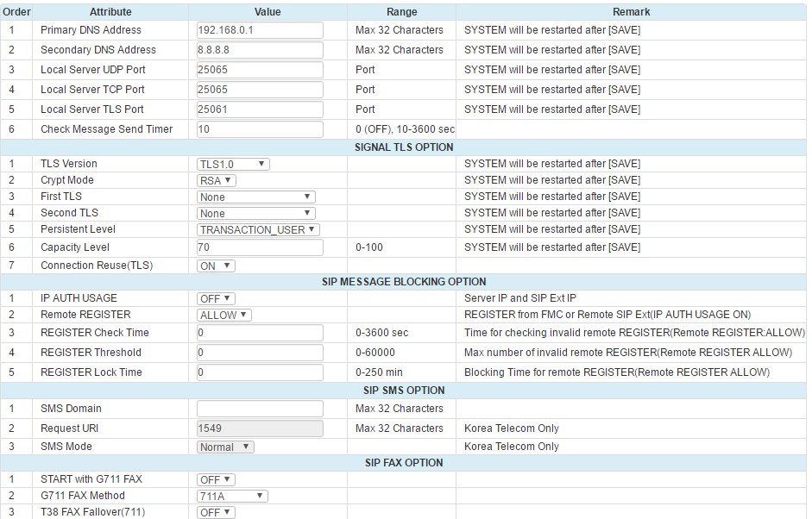
Task: Click the empty SMS Domain field
Action: 260,409
